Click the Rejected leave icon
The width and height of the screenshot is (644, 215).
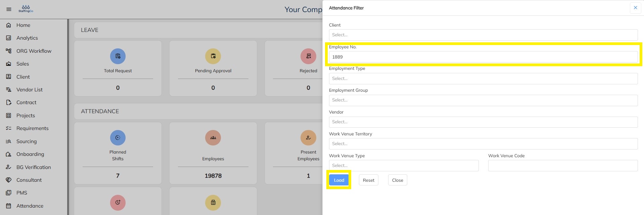308,56
